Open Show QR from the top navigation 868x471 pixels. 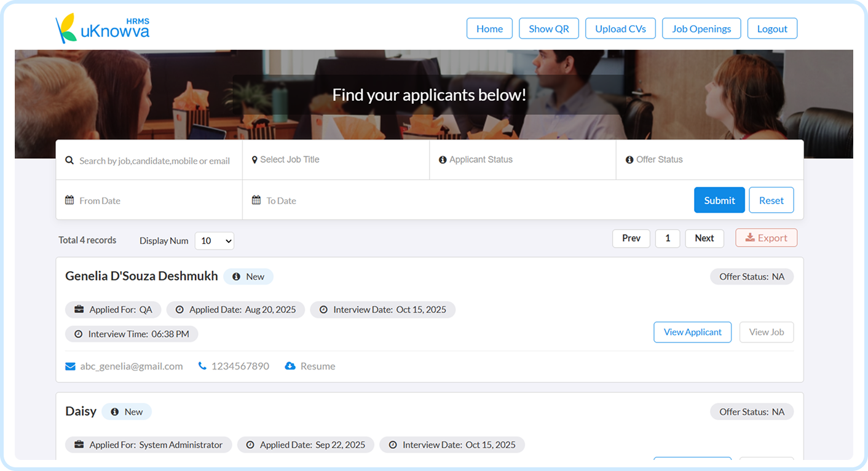coord(549,28)
